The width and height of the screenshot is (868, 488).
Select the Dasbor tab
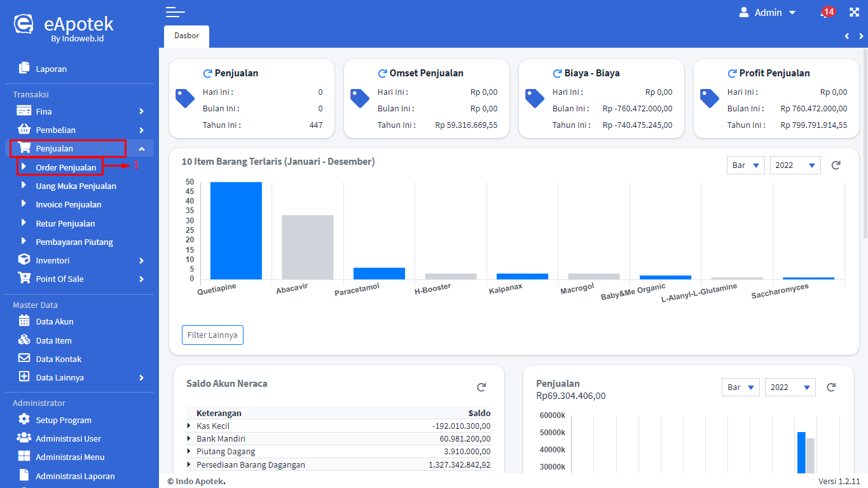point(186,36)
